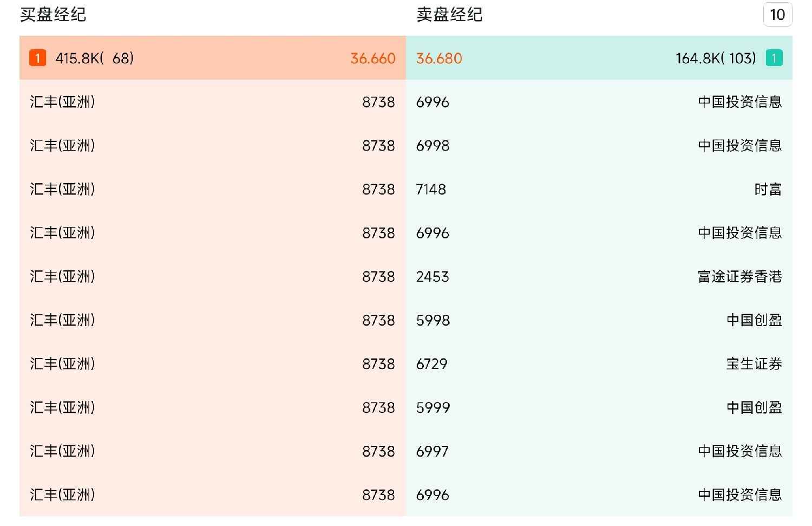Click bid volume 415.8K( 68)

pos(95,59)
